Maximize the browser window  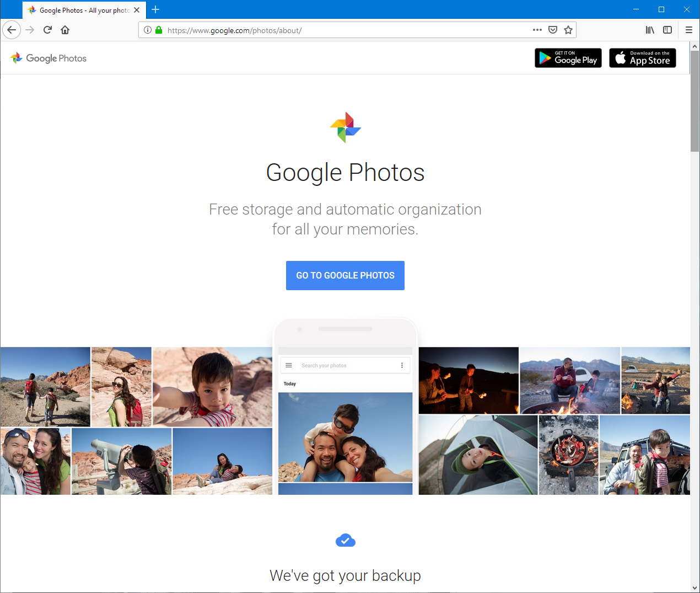tap(661, 9)
